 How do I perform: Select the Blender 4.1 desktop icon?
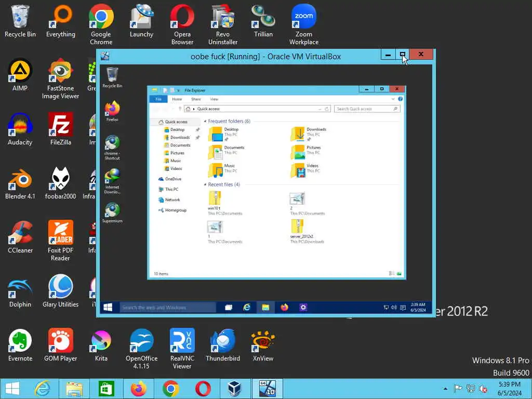click(20, 183)
